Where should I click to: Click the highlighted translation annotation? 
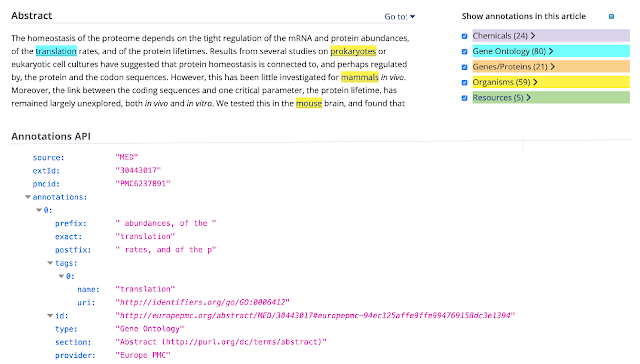pos(56,51)
